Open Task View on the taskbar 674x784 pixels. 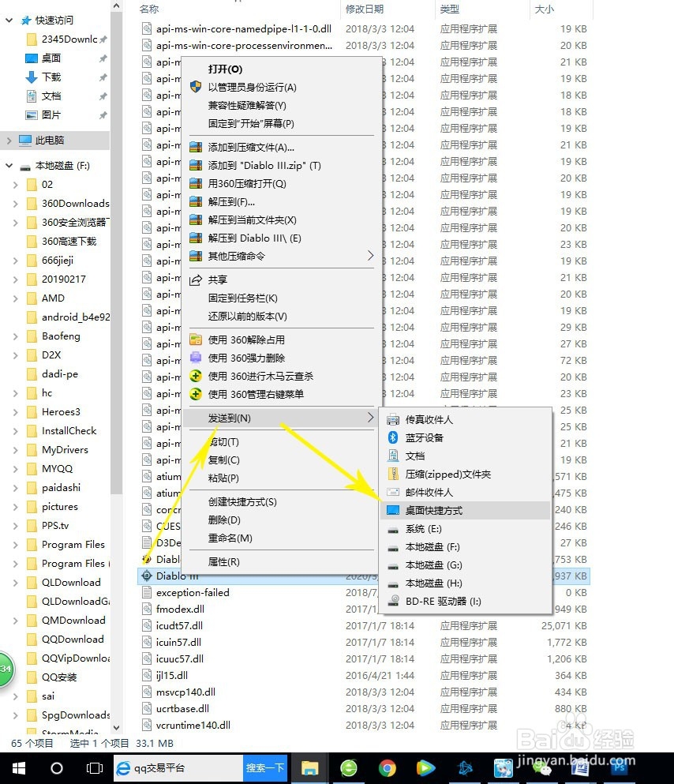click(95, 768)
